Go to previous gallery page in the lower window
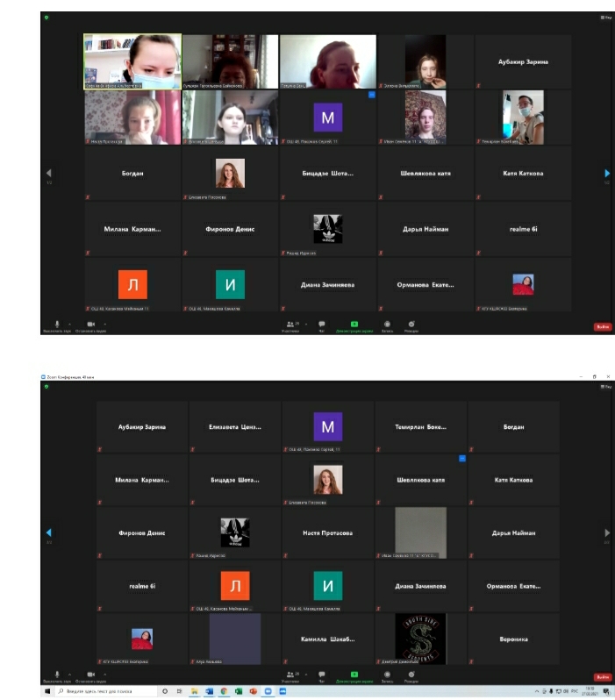The width and height of the screenshot is (615, 700). coord(48,532)
